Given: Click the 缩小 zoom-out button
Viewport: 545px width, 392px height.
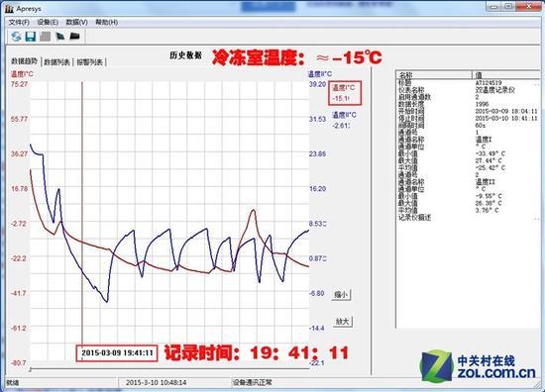Looking at the screenshot, I should pyautogui.click(x=341, y=295).
